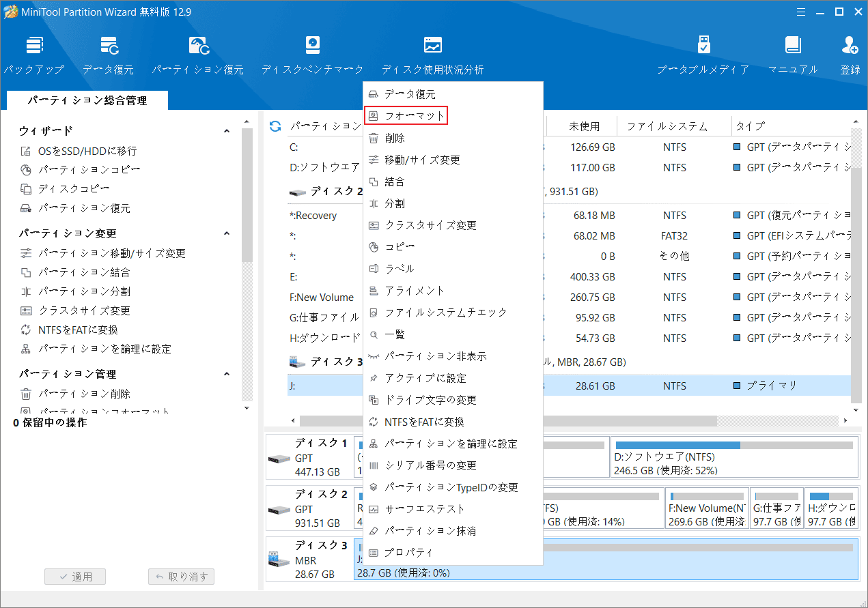This screenshot has height=608, width=868.
Task: Switch to the パーティション総合管理 tab
Action: coord(87,100)
